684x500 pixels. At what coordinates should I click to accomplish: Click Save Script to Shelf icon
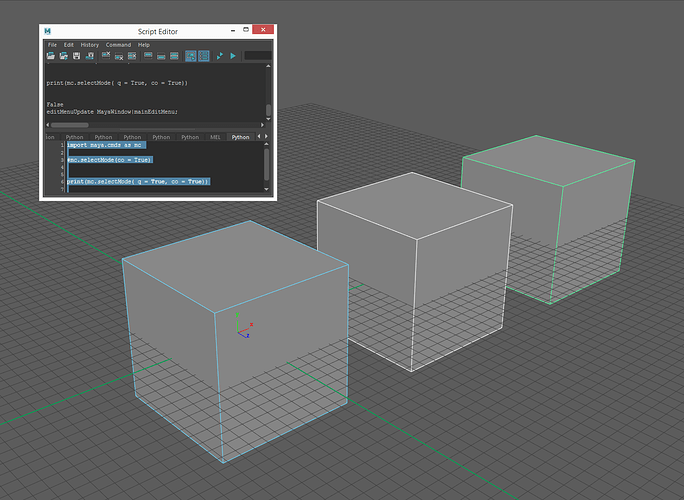[88, 56]
